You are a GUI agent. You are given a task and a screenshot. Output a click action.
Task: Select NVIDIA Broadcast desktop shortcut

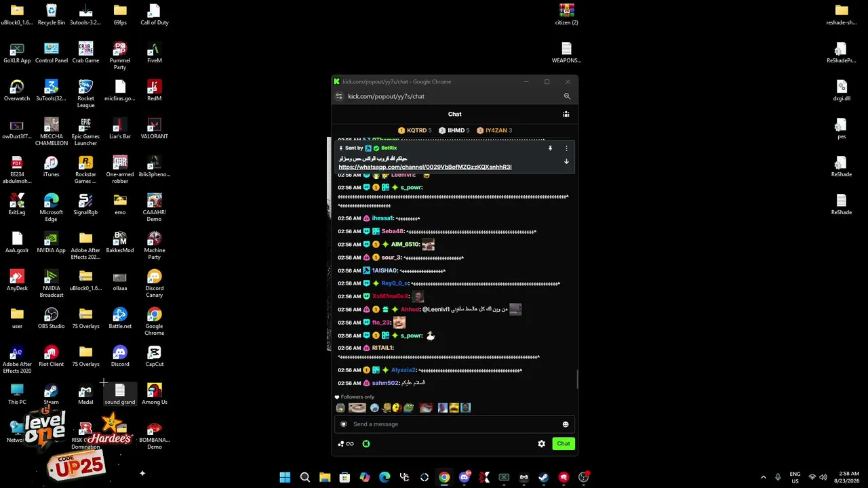pos(52,284)
